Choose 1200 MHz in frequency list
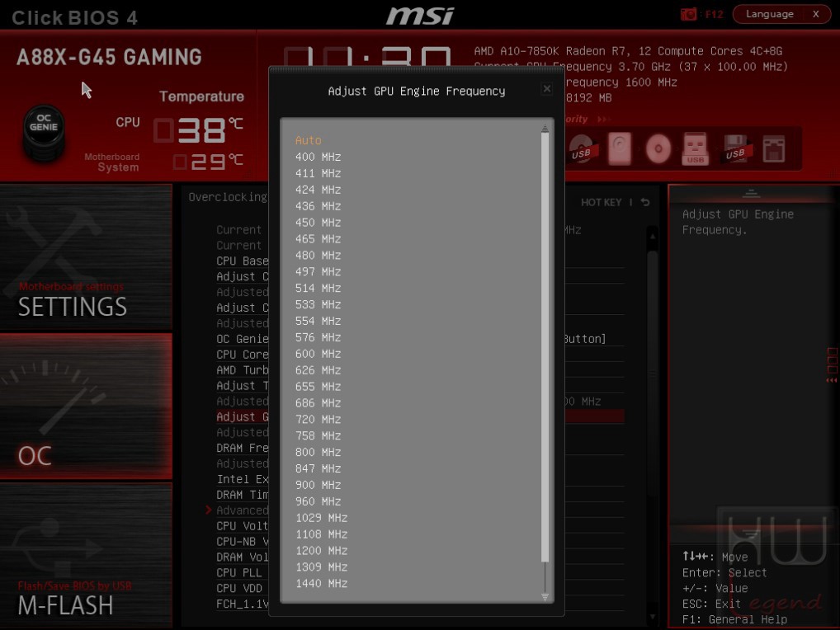The height and width of the screenshot is (630, 840). pos(322,551)
